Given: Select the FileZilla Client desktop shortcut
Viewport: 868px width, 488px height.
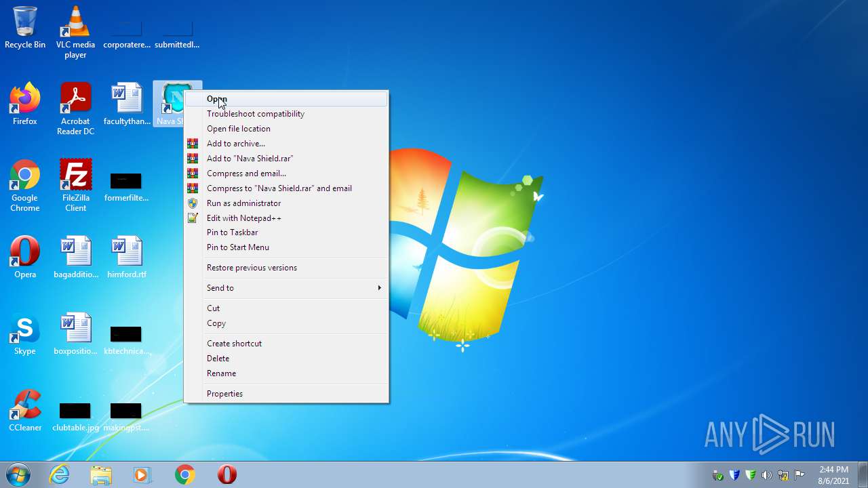Looking at the screenshot, I should [x=75, y=186].
